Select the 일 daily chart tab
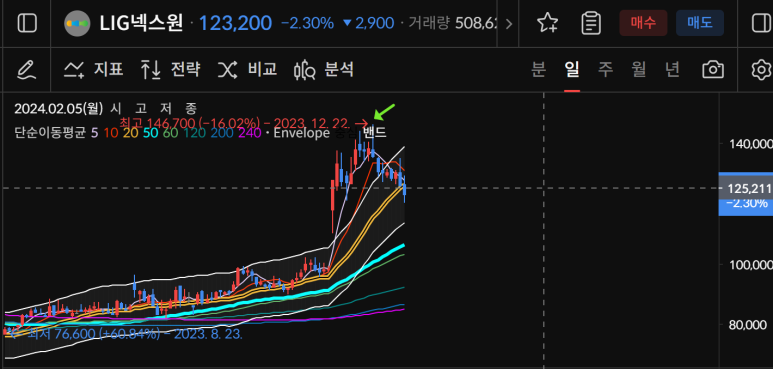The height and width of the screenshot is (369, 773). coord(572,70)
